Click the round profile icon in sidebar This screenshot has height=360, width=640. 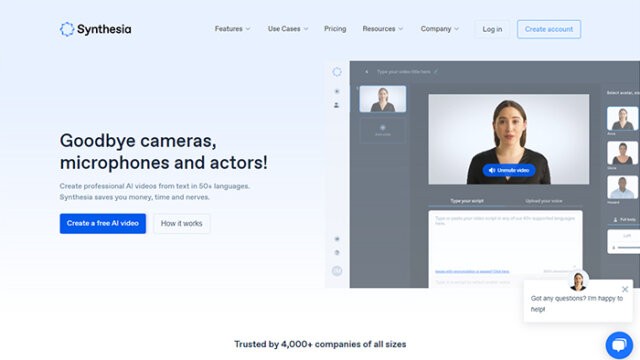(337, 271)
